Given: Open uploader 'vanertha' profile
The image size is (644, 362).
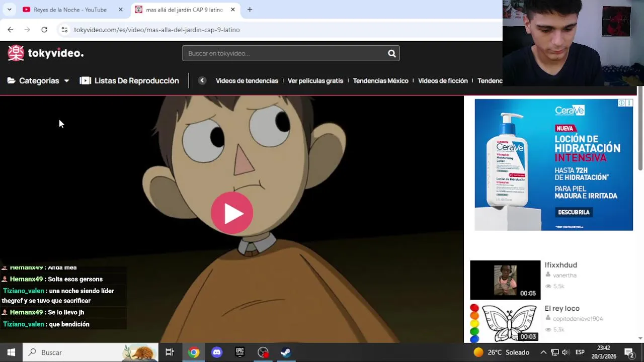Looking at the screenshot, I should [565, 275].
